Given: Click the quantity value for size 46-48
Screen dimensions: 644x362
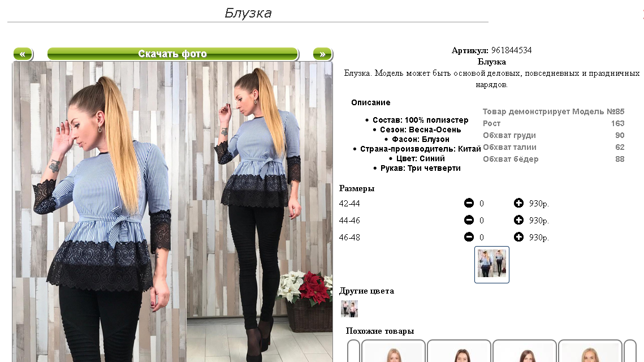Looking at the screenshot, I should click(x=482, y=237).
